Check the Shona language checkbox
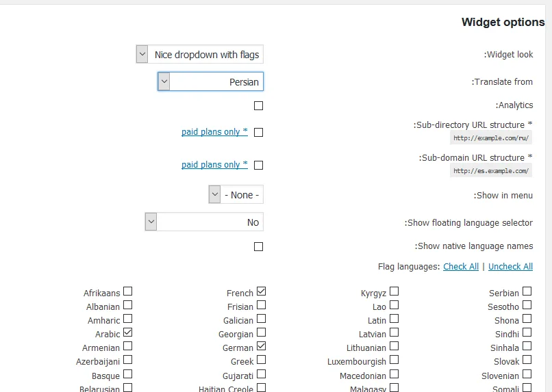 coord(527,319)
